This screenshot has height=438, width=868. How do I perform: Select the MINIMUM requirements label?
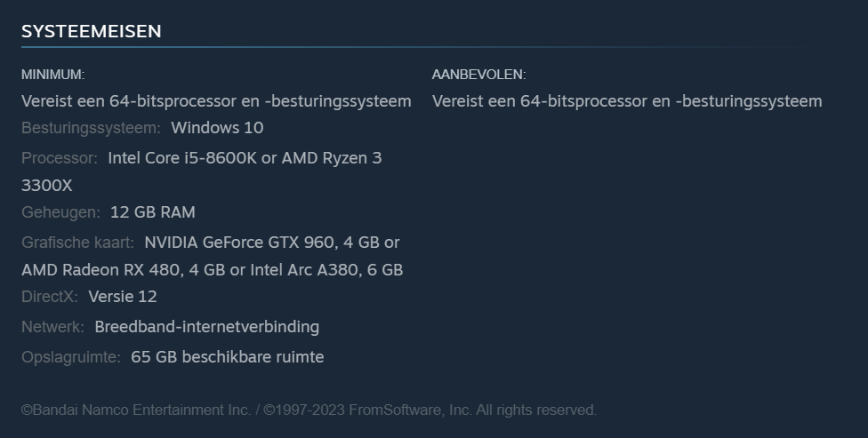(52, 75)
